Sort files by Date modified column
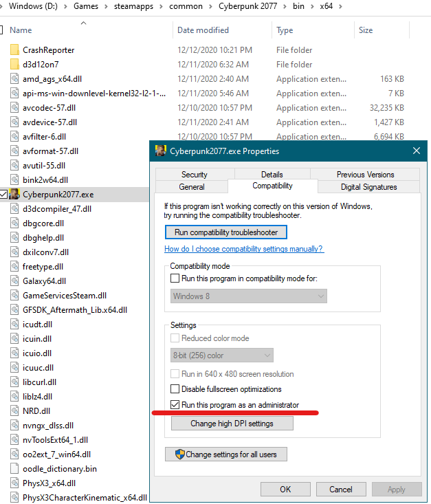This screenshot has width=431, height=504. pyautogui.click(x=203, y=30)
